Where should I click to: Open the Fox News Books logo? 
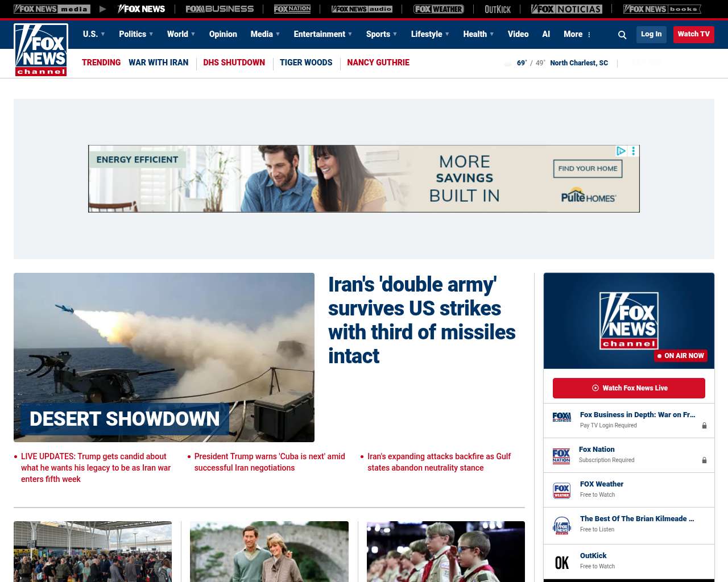point(662,9)
